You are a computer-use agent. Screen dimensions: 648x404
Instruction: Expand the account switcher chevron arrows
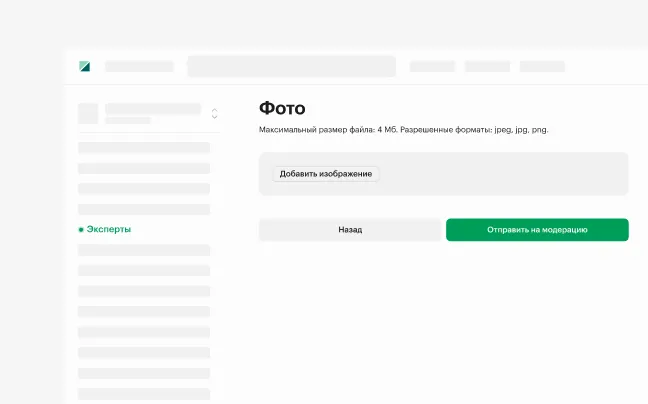point(214,113)
